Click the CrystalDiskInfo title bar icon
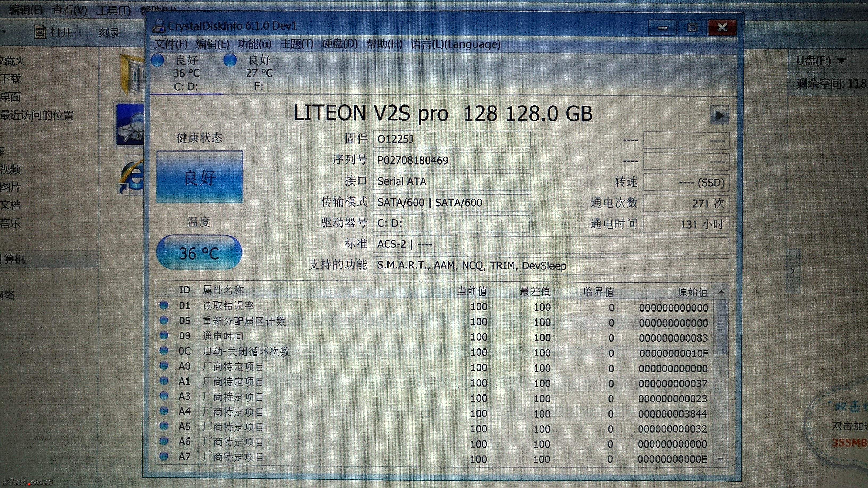The height and width of the screenshot is (488, 868). click(x=158, y=26)
